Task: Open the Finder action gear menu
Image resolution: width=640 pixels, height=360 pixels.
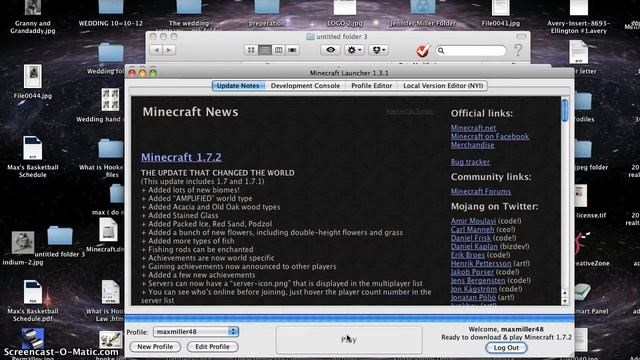Action: (353, 50)
